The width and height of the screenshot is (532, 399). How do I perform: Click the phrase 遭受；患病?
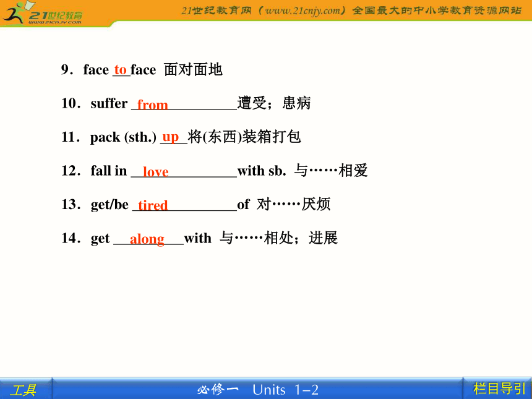274,103
